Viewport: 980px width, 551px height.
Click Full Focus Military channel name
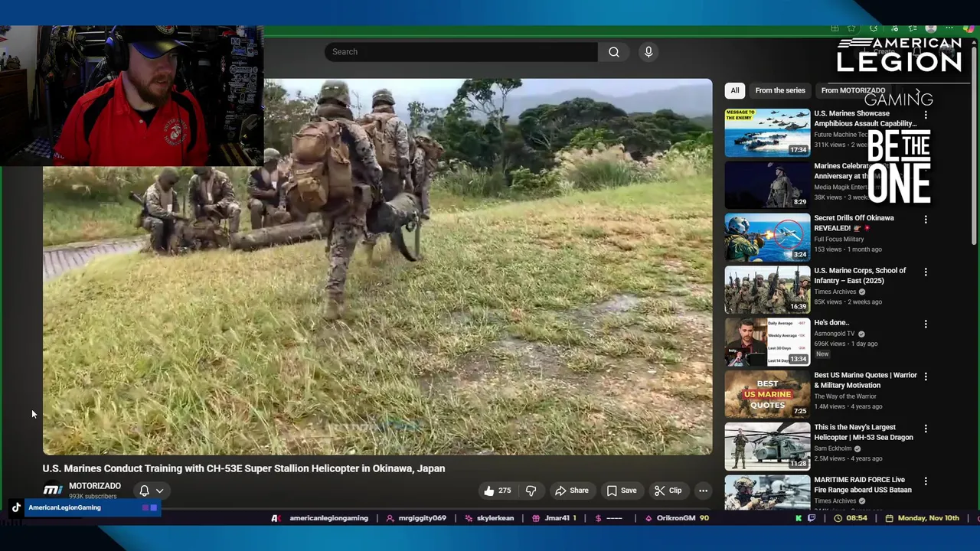(x=838, y=240)
